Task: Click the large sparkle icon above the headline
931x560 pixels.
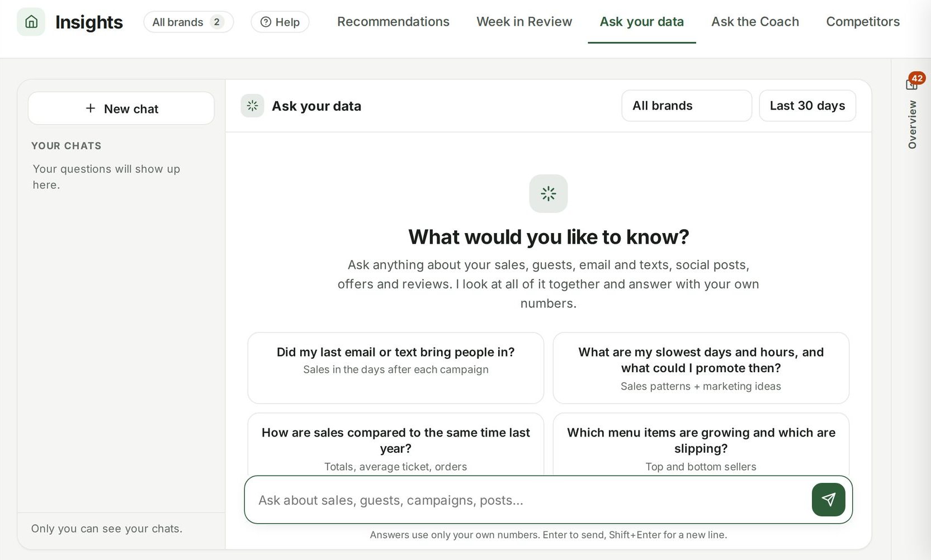Action: point(549,193)
